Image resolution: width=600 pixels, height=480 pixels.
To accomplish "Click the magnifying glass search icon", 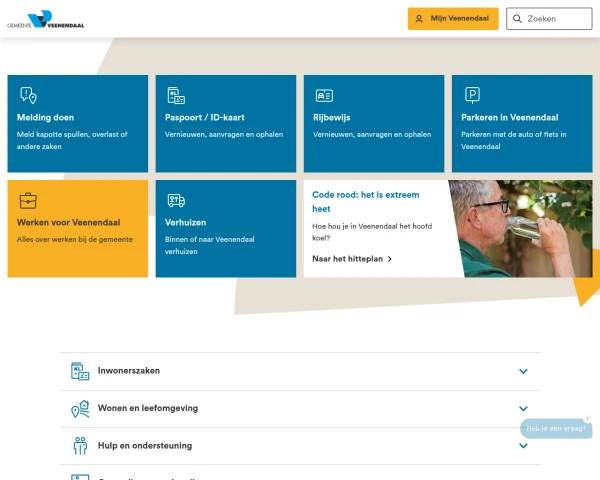I will click(517, 19).
